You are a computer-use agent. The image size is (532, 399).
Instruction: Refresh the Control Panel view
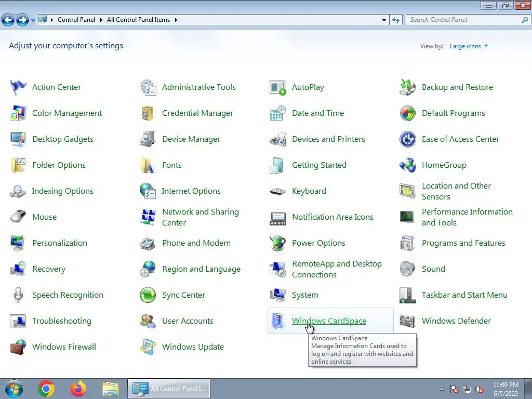pos(395,20)
